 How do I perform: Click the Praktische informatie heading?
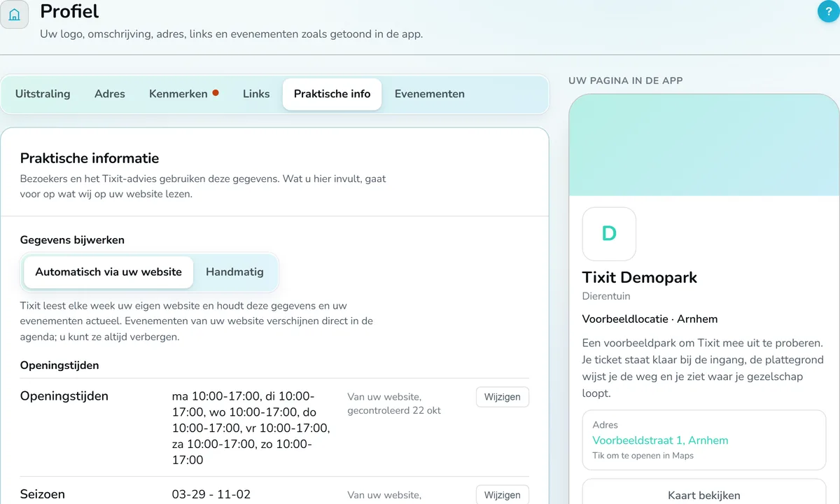pos(90,158)
